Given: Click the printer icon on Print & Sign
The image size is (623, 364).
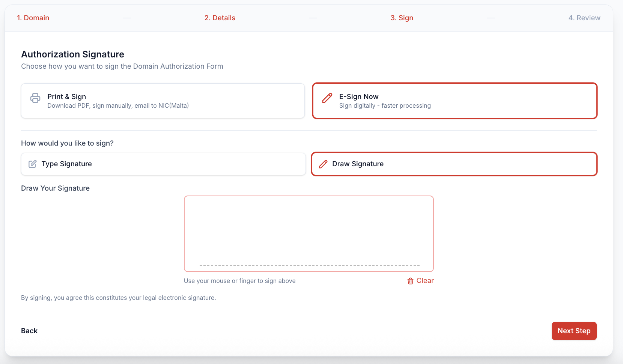Looking at the screenshot, I should tap(35, 98).
